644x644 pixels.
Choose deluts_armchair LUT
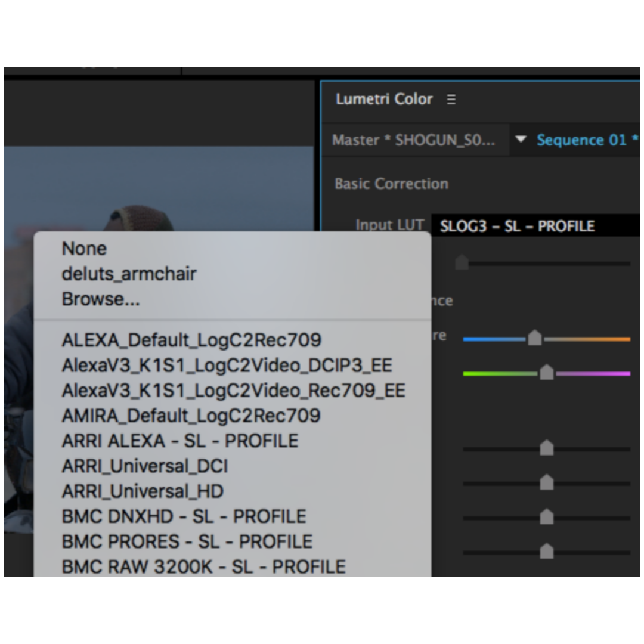click(233, 274)
